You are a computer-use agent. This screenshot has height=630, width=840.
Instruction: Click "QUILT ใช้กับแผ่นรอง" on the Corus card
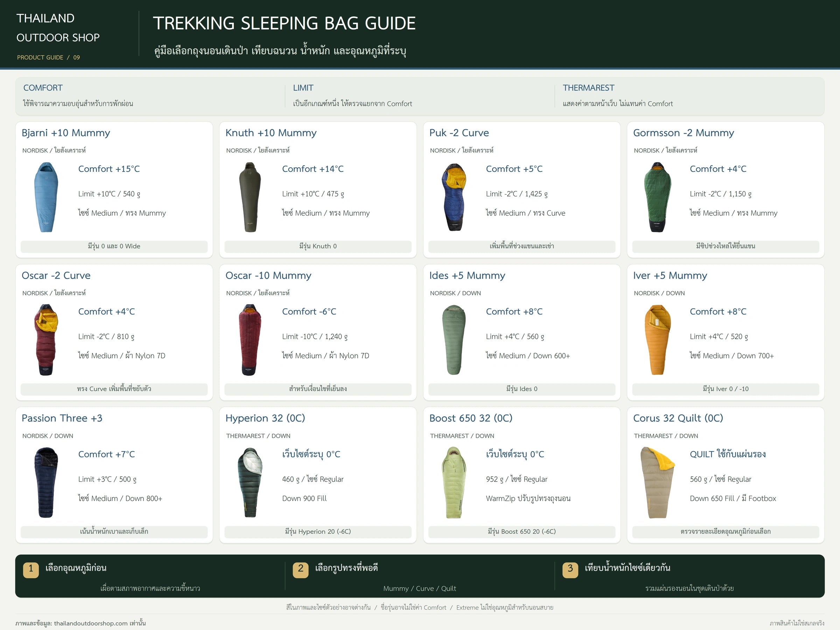click(x=728, y=454)
